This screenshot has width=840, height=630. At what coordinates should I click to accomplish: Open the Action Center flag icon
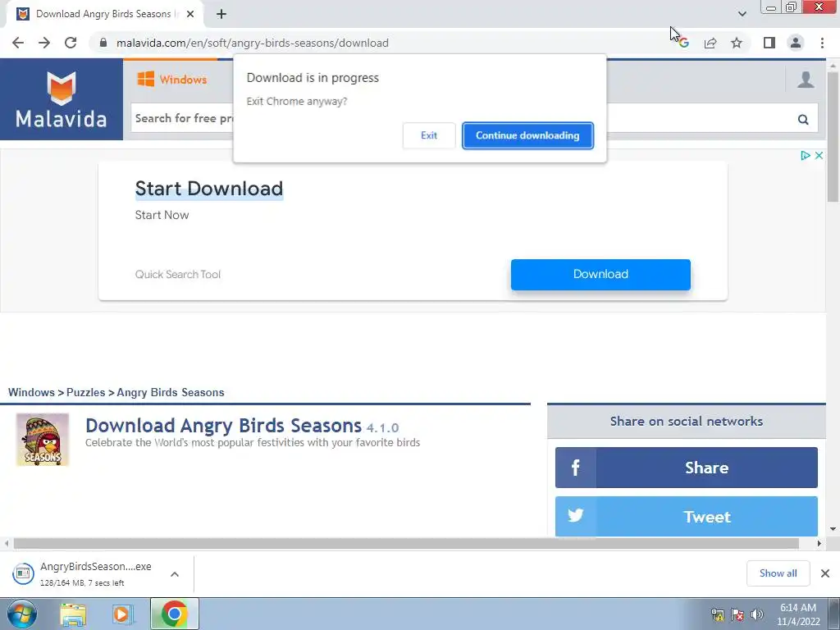pos(737,614)
